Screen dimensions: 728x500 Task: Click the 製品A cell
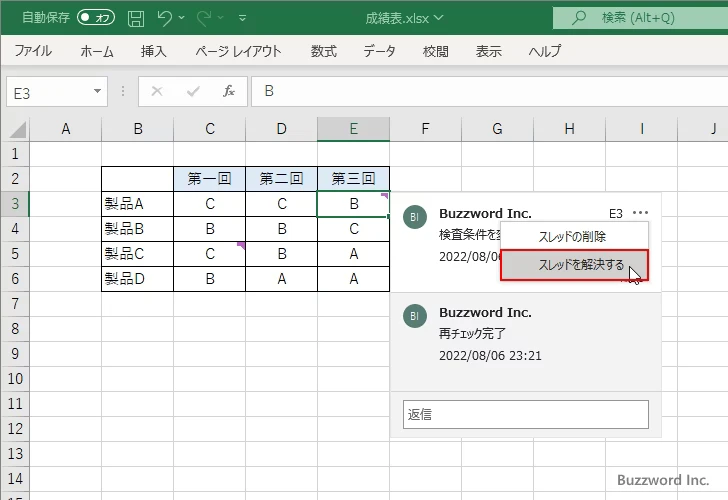pos(137,204)
